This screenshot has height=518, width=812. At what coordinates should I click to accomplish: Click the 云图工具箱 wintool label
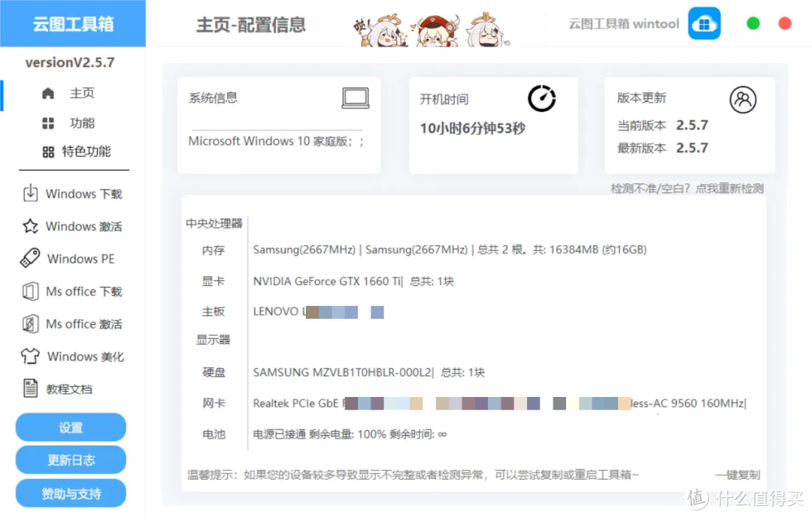coord(623,24)
